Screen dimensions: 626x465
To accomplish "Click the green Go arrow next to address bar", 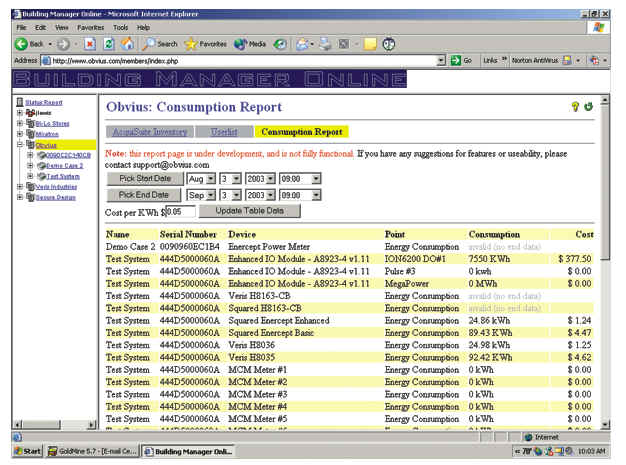I will [456, 61].
